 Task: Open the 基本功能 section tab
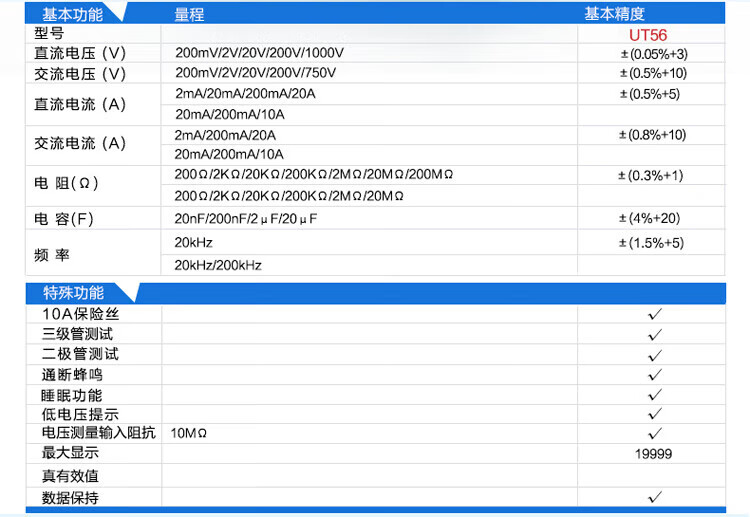click(x=72, y=14)
